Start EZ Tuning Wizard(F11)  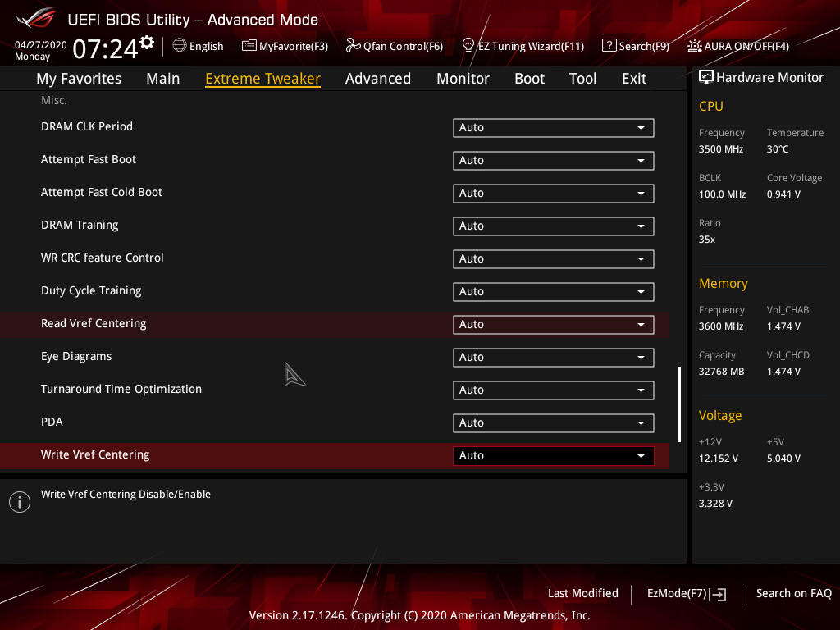[x=531, y=46]
